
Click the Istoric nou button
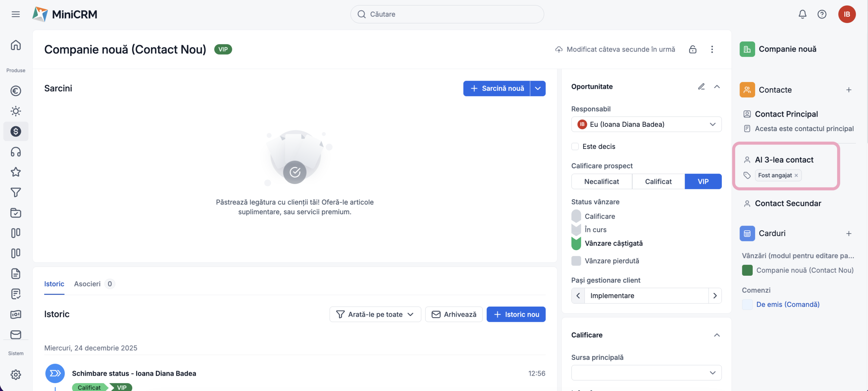[x=516, y=314]
